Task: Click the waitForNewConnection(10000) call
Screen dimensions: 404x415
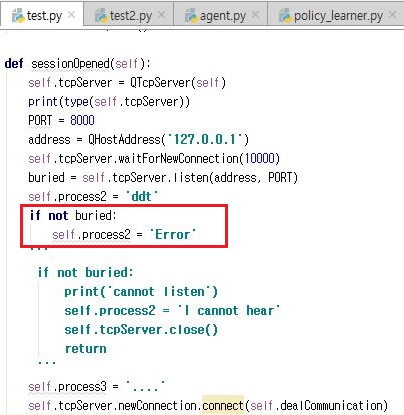Action: click(199, 158)
